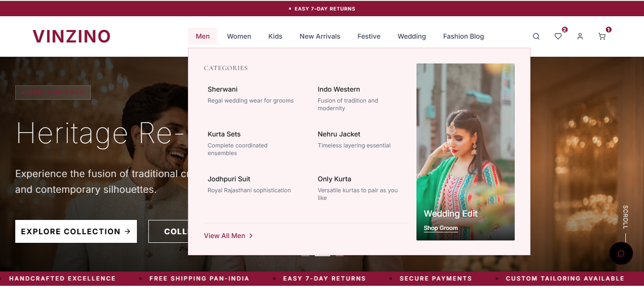The height and width of the screenshot is (302, 644).
Task: Click the cart count badge
Action: [609, 30]
